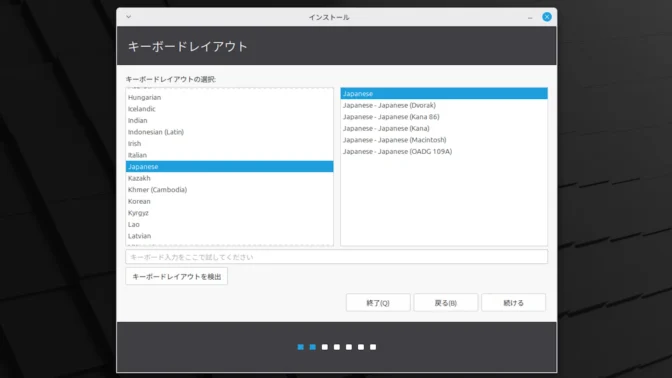Click キーボードレイアウトを検出 button
Screen dimensions: 672x378
pos(177,276)
